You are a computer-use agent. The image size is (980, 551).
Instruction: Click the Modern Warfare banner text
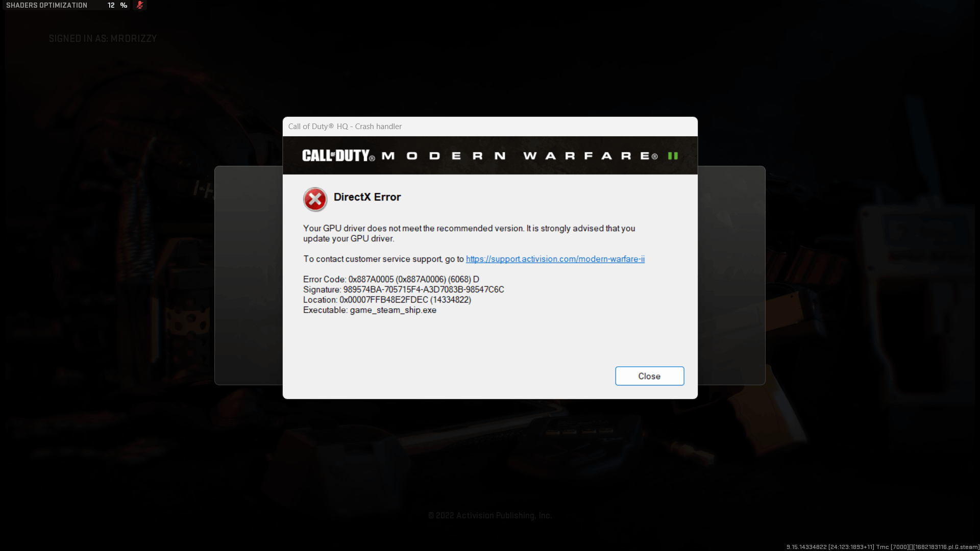point(520,156)
